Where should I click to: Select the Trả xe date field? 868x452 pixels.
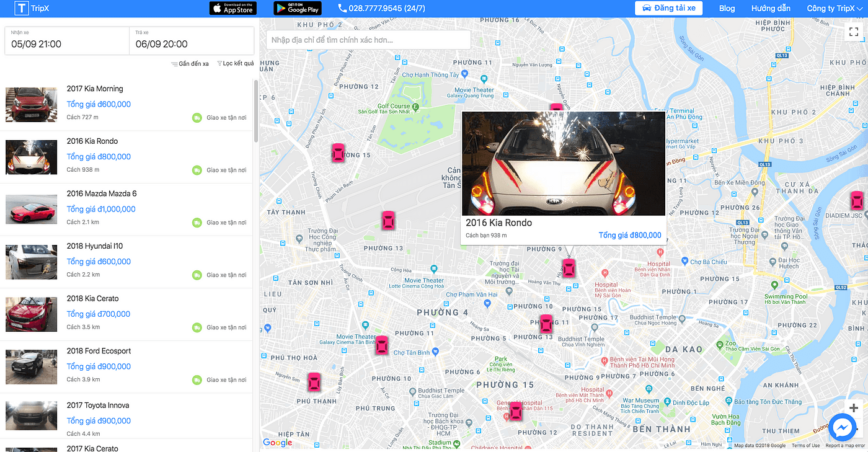(x=192, y=41)
